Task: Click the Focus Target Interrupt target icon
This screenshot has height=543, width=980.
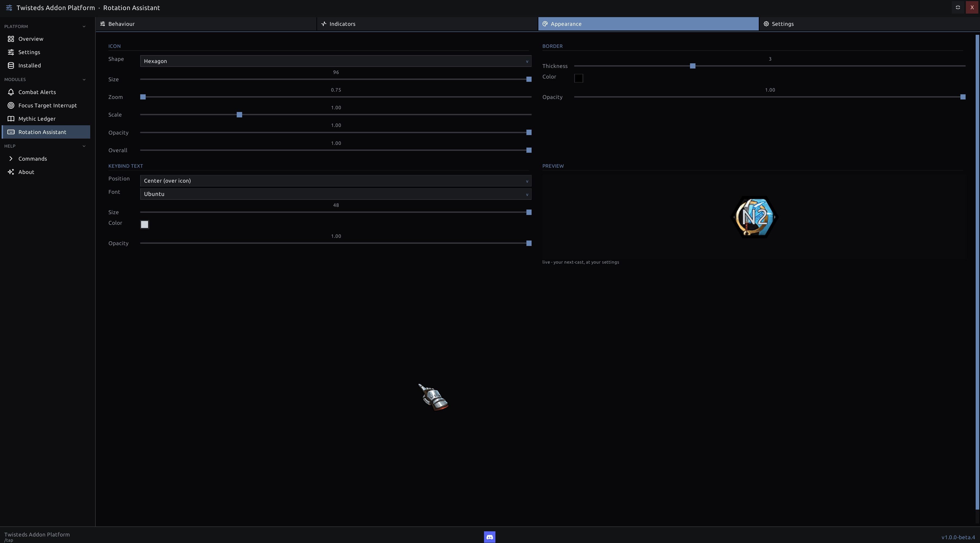Action: point(11,105)
